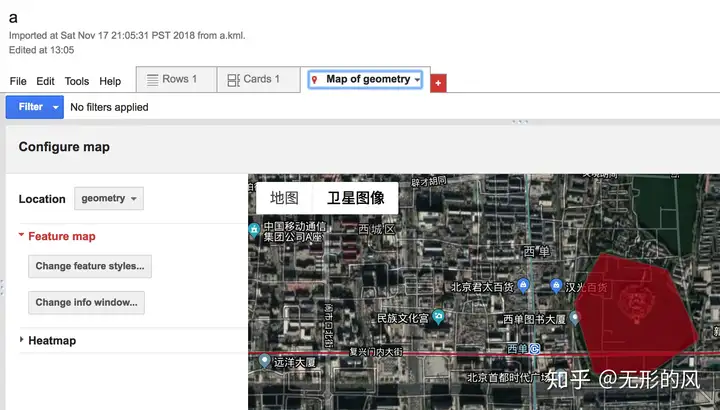Click the Rows tab list icon

click(x=152, y=80)
